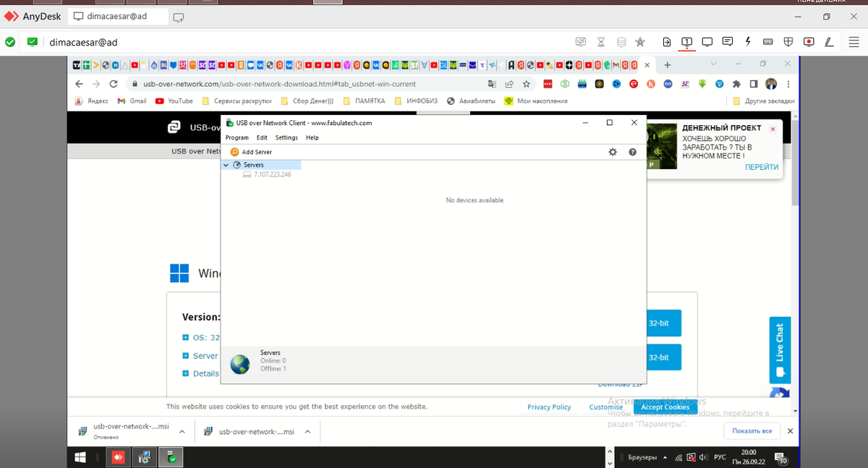
Task: Click the AnyDesk file transfer arrow icon
Action: coord(667,42)
